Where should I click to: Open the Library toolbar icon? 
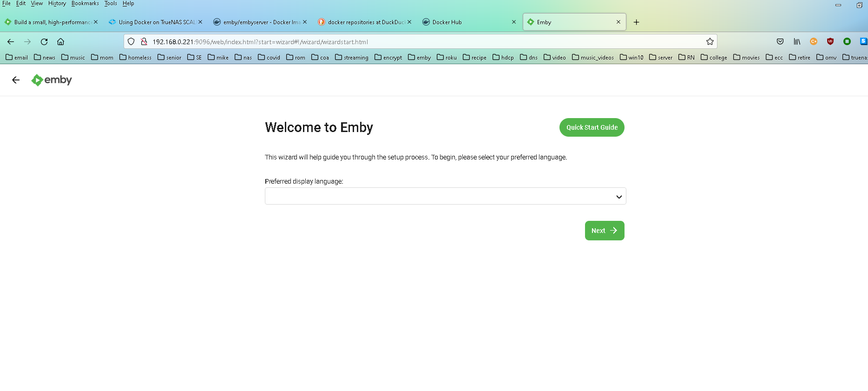pyautogui.click(x=797, y=42)
